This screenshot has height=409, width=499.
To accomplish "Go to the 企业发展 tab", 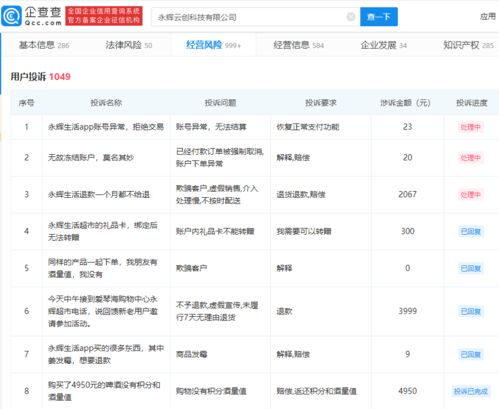I will point(384,45).
